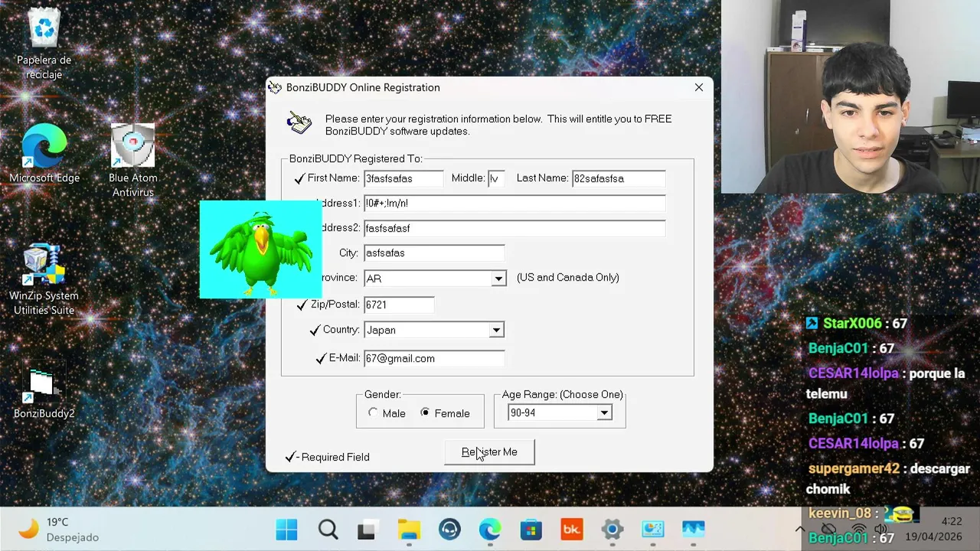Open the orange bk app on taskbar
This screenshot has width=980, height=551.
point(571,529)
